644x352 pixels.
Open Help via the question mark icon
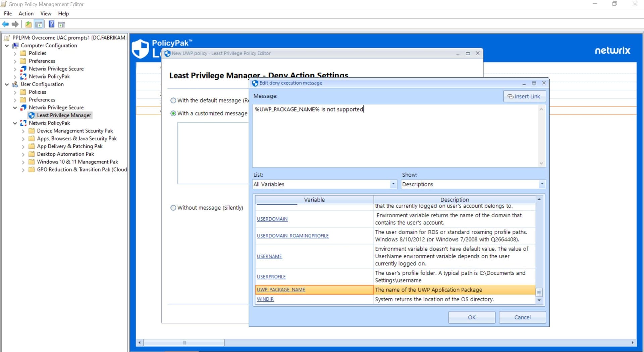[51, 24]
